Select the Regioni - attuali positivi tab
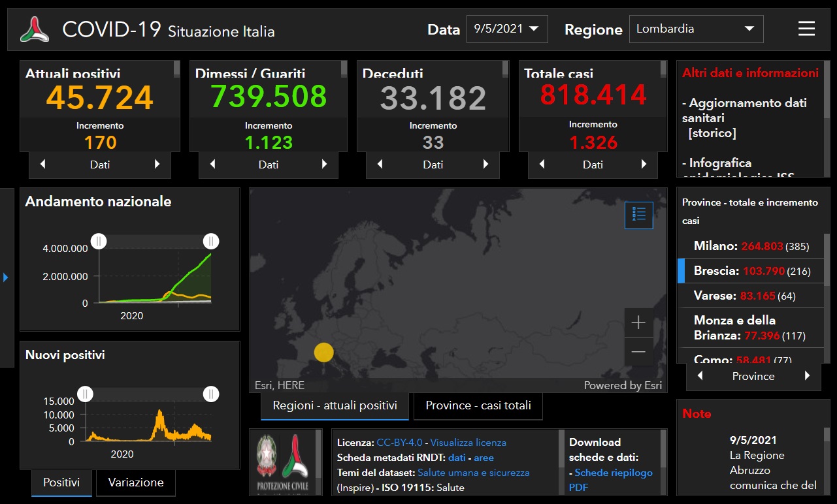The image size is (837, 504). click(335, 405)
